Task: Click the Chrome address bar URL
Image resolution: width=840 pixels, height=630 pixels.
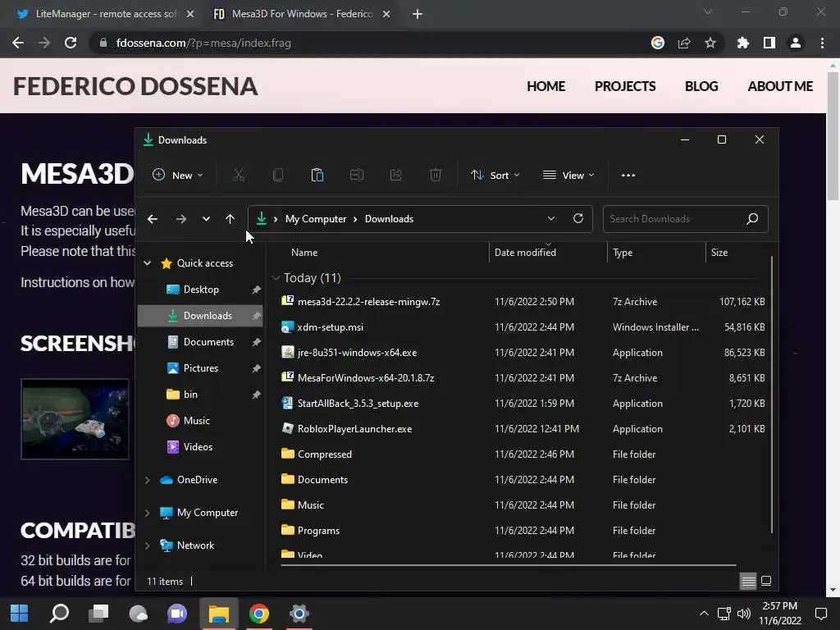Action: [x=203, y=43]
